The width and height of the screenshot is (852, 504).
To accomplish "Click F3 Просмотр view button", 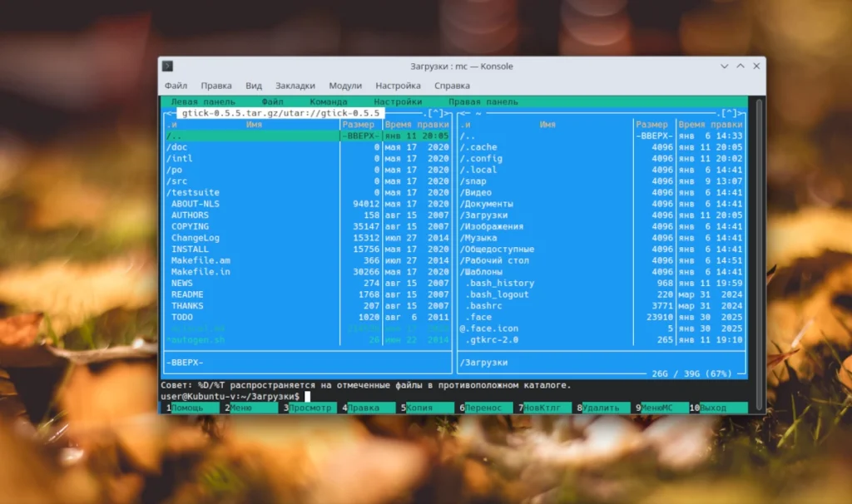I will point(310,408).
